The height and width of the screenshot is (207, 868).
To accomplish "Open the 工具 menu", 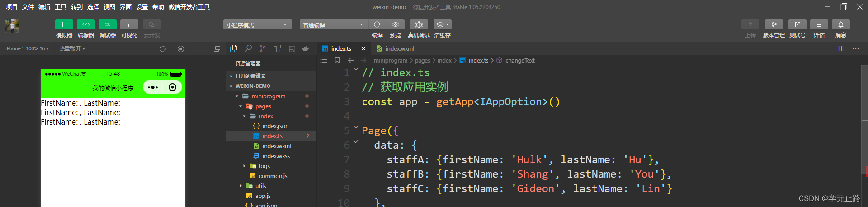I will 61,7.
